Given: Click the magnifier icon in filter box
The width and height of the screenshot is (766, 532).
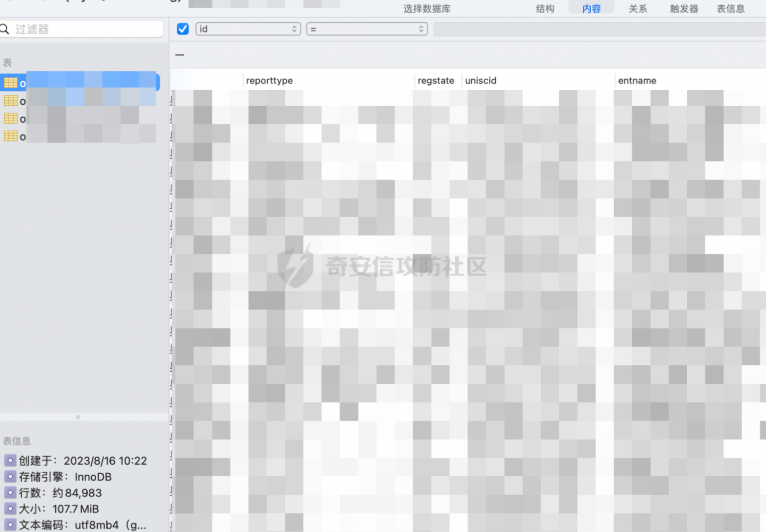Looking at the screenshot, I should [4, 29].
